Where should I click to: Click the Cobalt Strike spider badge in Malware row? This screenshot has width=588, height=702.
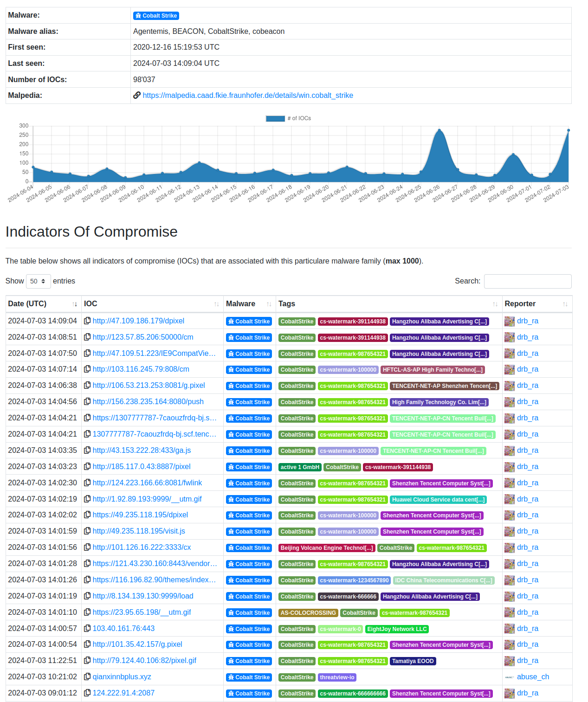(x=156, y=15)
